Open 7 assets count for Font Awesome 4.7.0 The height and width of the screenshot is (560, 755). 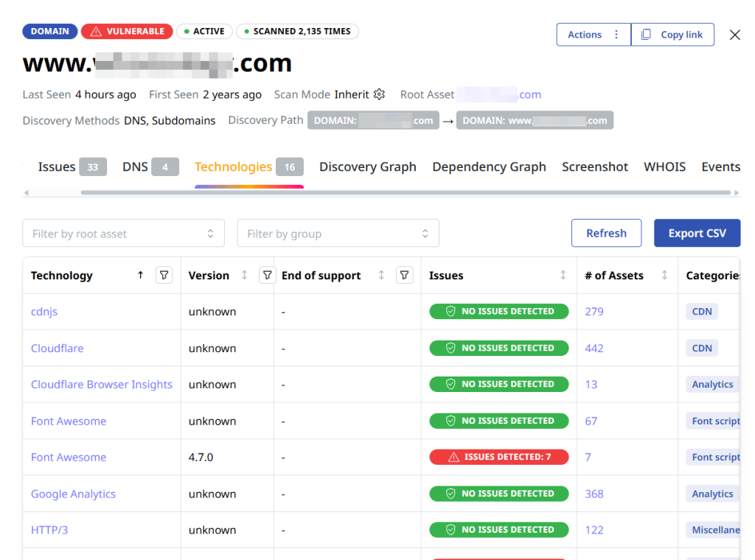point(588,457)
